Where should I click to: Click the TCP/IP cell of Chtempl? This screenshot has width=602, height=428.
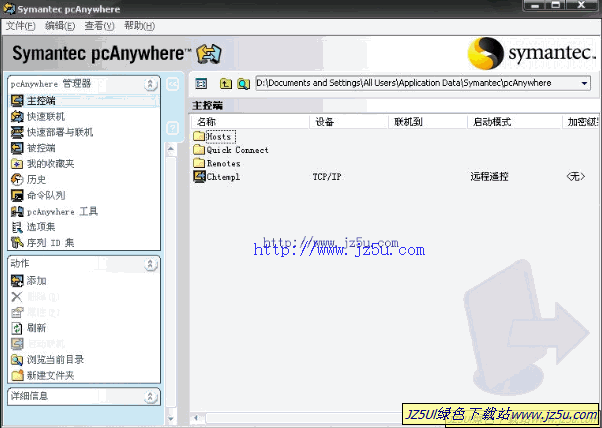(x=327, y=177)
